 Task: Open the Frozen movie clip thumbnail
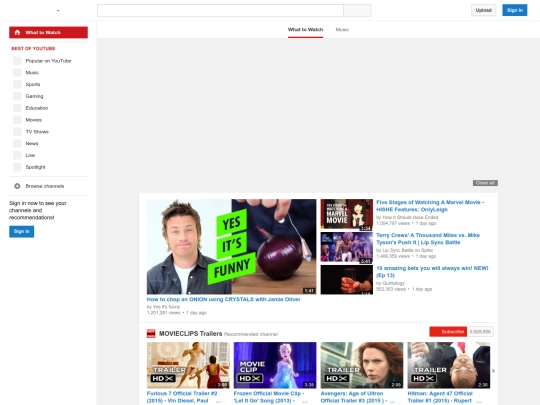pyautogui.click(x=275, y=365)
